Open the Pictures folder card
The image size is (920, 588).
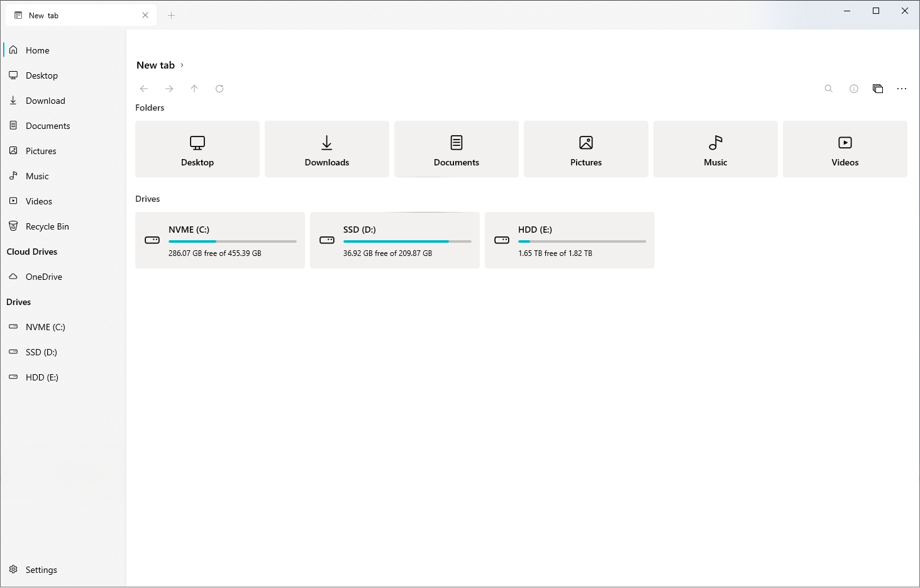click(586, 149)
